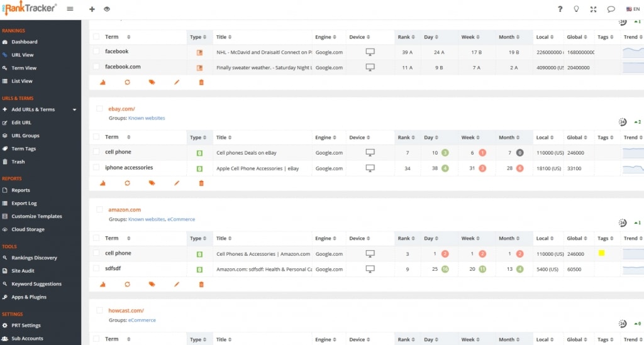644x345 pixels.
Task: Click the trash icon under facebook.com term row
Action: [201, 82]
